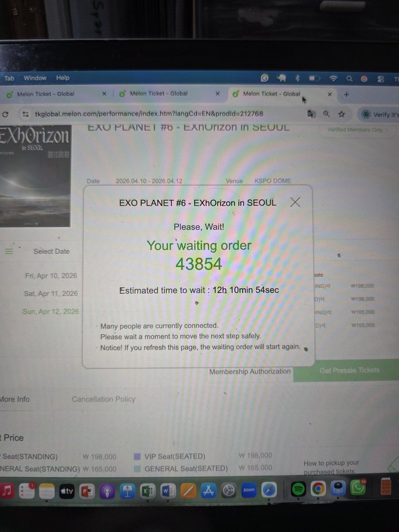
Task: Launch Keynote from the Dock
Action: (x=127, y=491)
